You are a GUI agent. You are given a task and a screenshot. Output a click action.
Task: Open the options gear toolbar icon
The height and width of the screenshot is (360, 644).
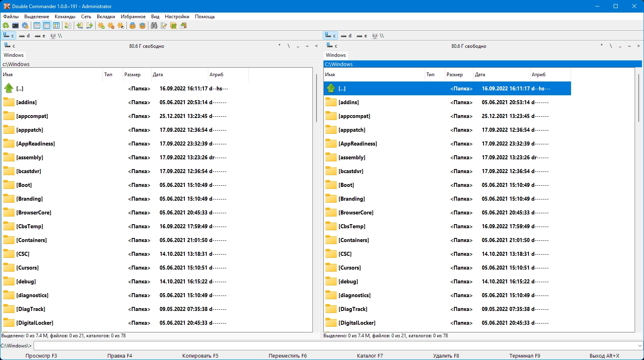(25, 26)
